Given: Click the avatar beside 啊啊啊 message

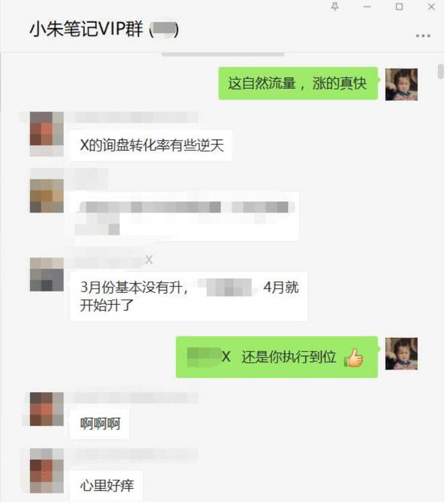Looking at the screenshot, I should click(47, 409).
